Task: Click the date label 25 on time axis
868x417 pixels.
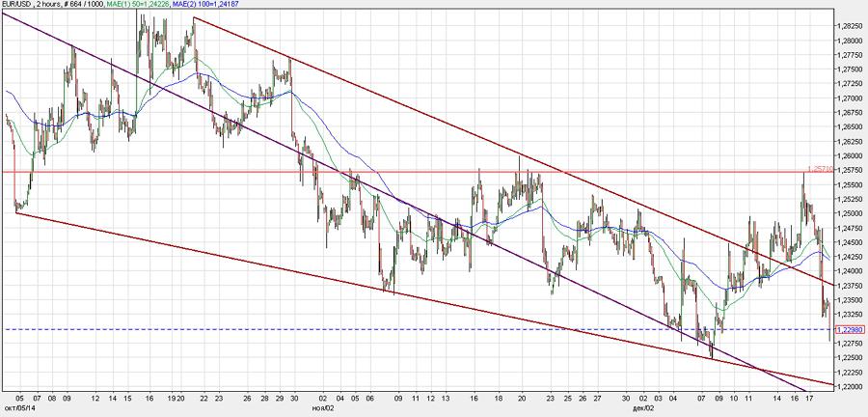Action: click(567, 398)
